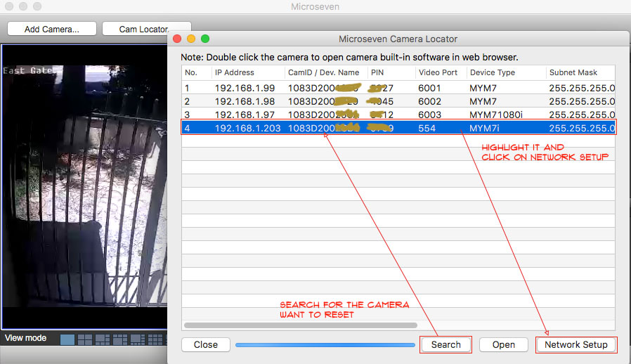Click video port value 554
Image resolution: width=631 pixels, height=364 pixels.
tap(427, 128)
